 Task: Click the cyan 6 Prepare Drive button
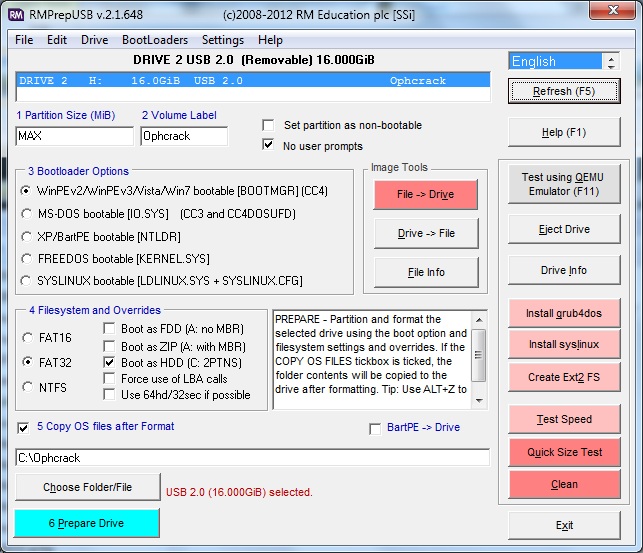click(87, 523)
